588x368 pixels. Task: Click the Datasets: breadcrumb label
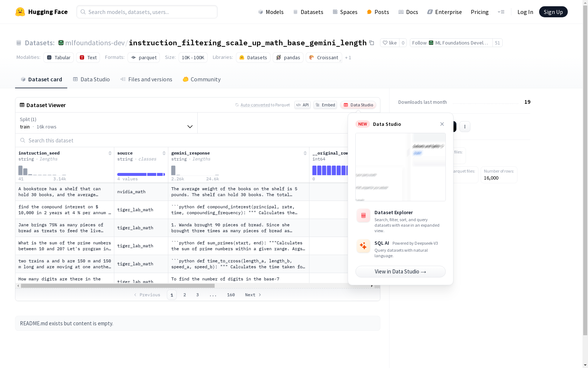click(x=39, y=43)
